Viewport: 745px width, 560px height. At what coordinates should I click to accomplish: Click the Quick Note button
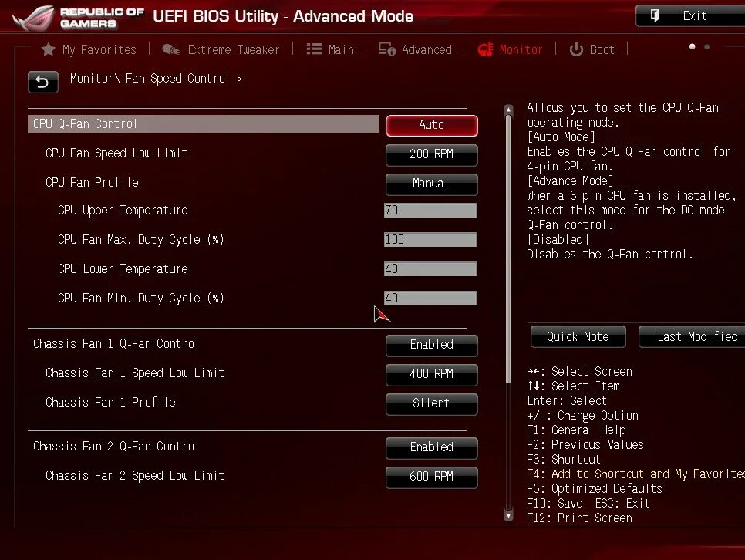tap(578, 336)
